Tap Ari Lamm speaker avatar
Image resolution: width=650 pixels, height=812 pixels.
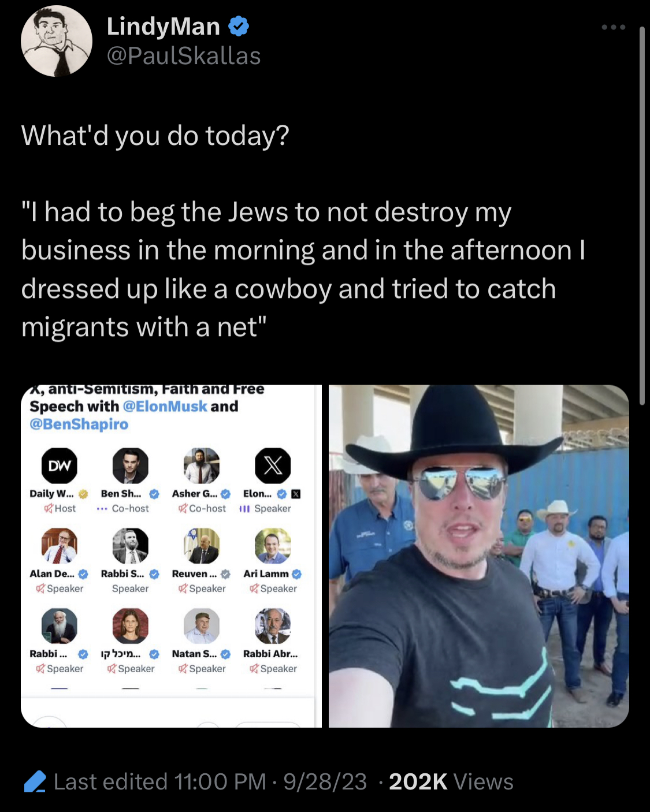[x=273, y=546]
